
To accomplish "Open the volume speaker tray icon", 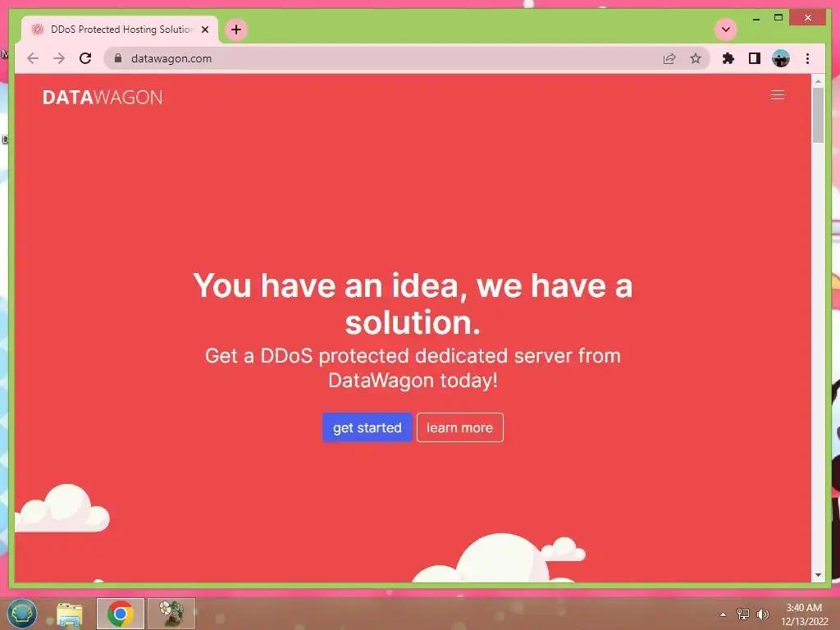I will tap(763, 614).
